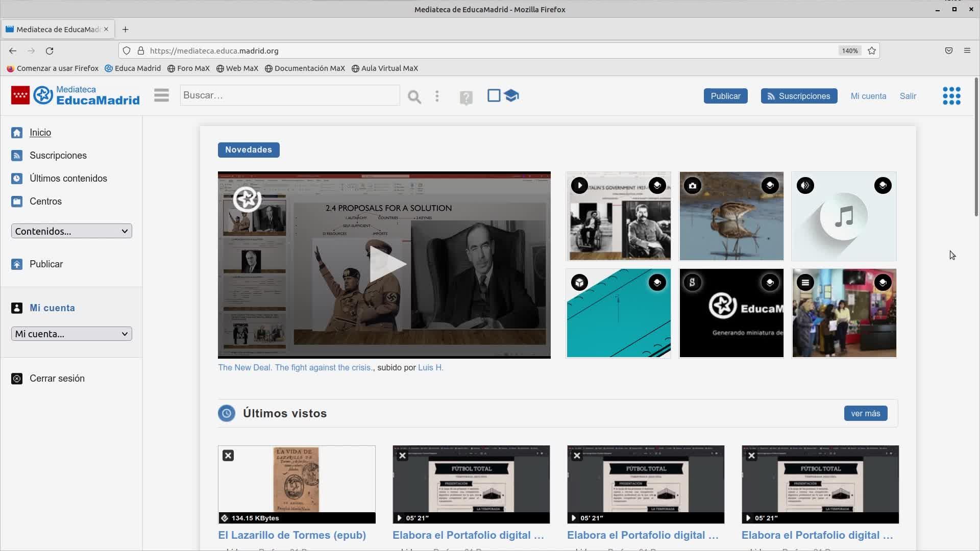Open the bird photo thumbnail
The image size is (980, 551).
731,216
